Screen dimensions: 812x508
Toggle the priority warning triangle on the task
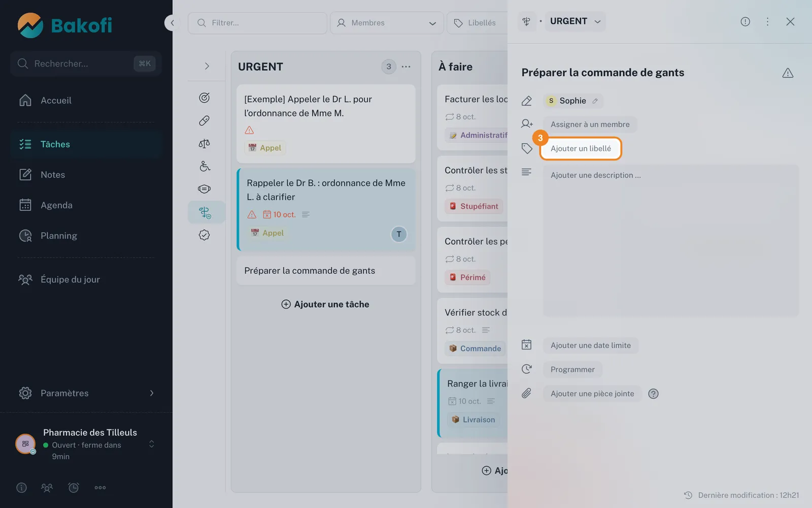(788, 73)
